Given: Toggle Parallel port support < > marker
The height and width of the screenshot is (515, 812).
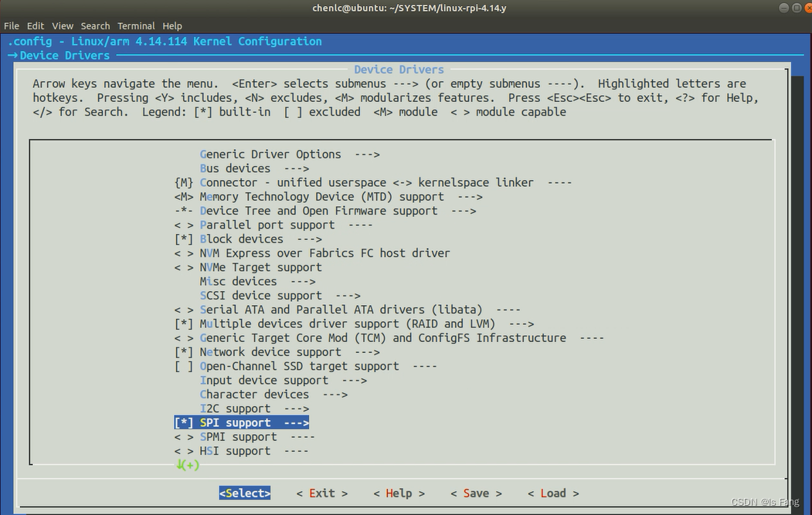Looking at the screenshot, I should click(184, 225).
